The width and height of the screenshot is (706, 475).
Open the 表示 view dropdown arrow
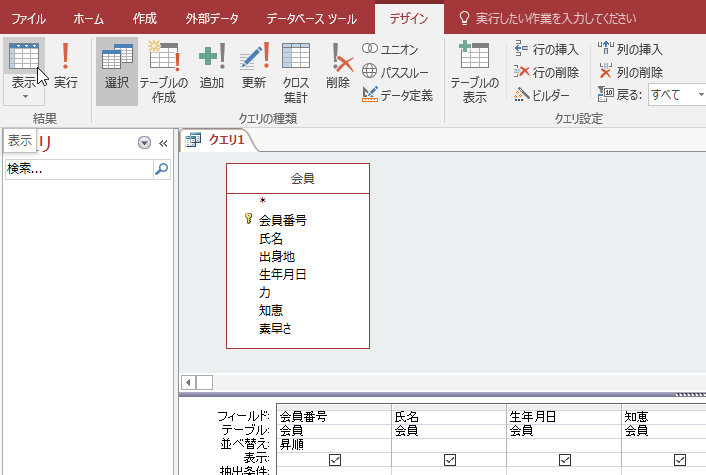click(x=25, y=96)
